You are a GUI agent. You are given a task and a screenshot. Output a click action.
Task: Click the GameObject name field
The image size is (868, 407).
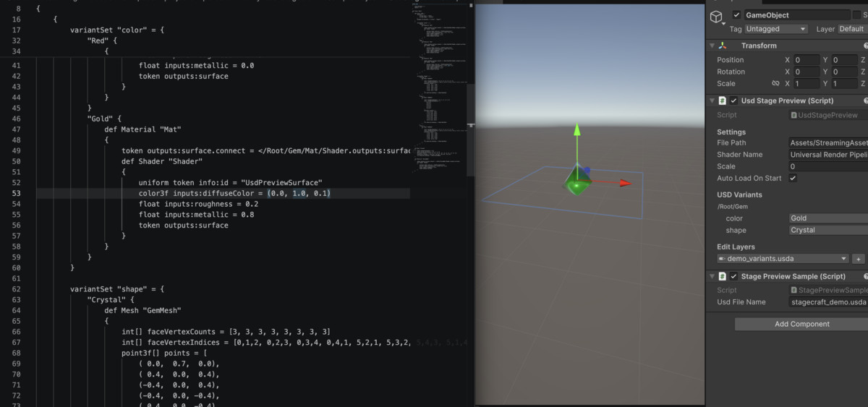pos(798,15)
